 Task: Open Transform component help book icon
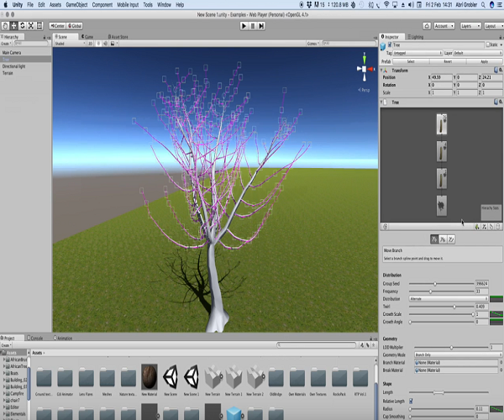tap(496, 70)
